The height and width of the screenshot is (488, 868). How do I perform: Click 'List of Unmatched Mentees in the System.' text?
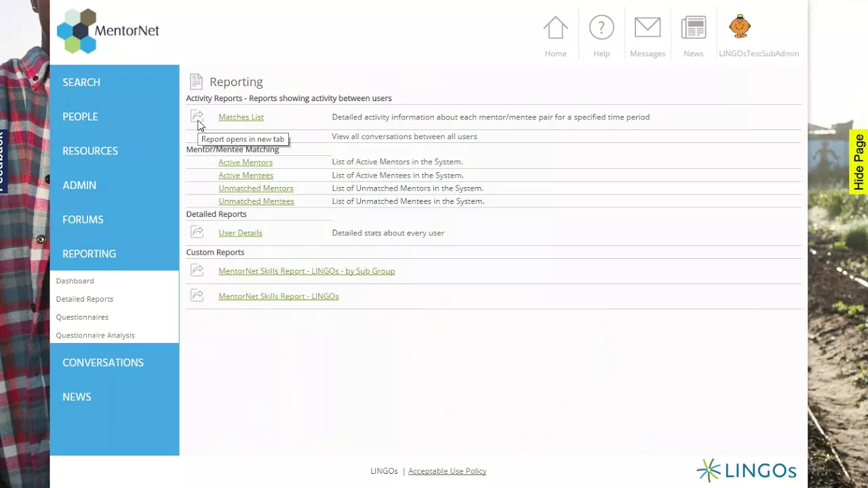point(408,201)
